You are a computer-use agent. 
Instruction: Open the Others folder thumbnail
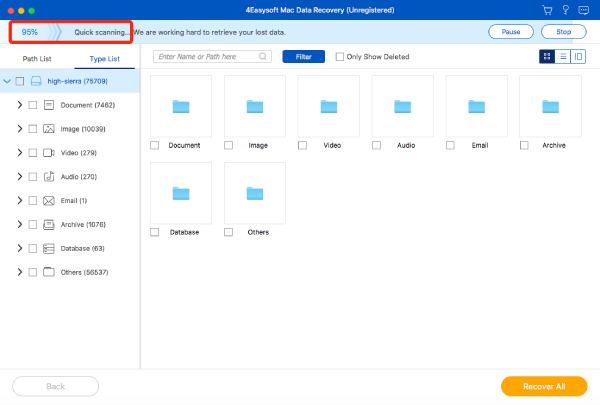click(x=255, y=193)
